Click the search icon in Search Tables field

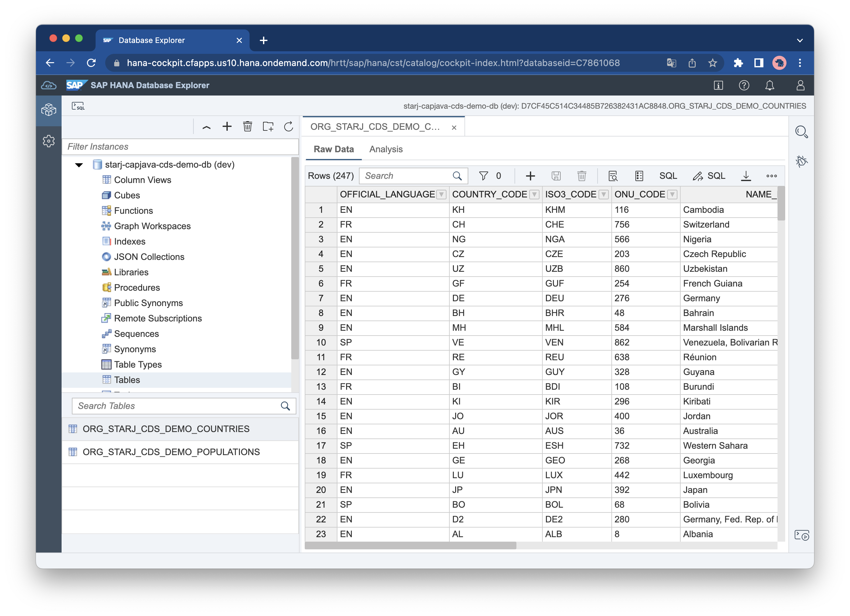point(285,406)
